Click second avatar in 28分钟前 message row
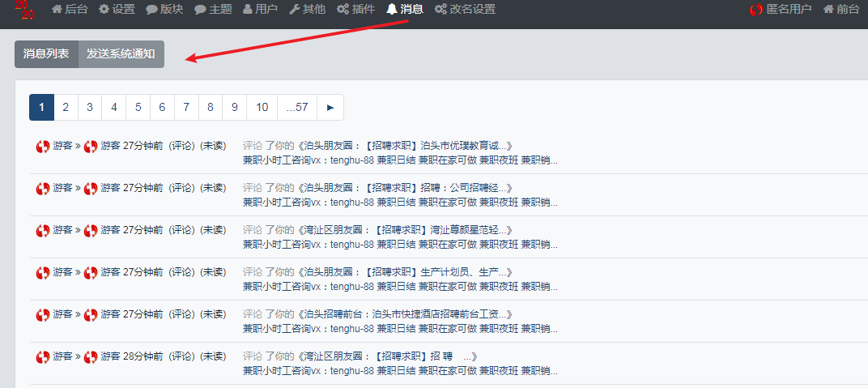Viewport: 868px width, 388px height. pos(91,357)
